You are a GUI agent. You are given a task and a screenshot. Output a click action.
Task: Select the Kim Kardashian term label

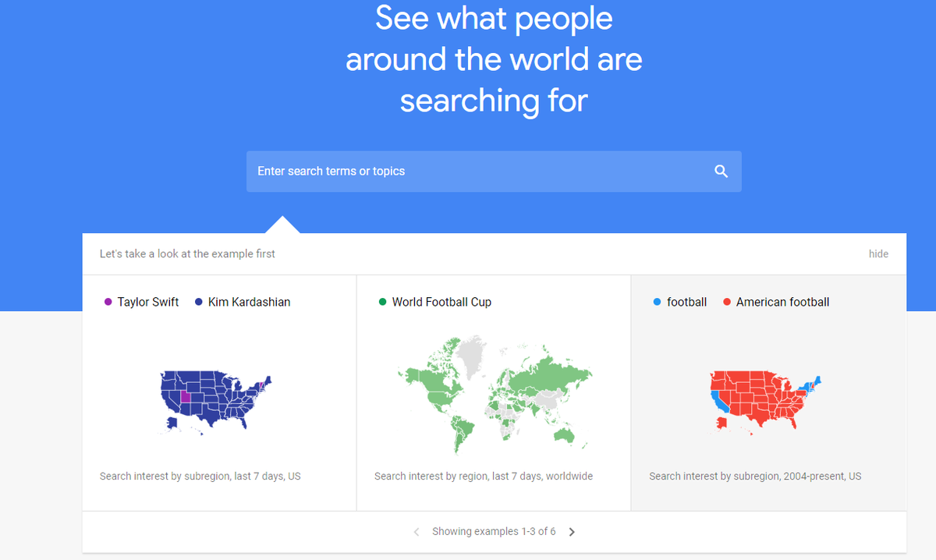coord(249,303)
